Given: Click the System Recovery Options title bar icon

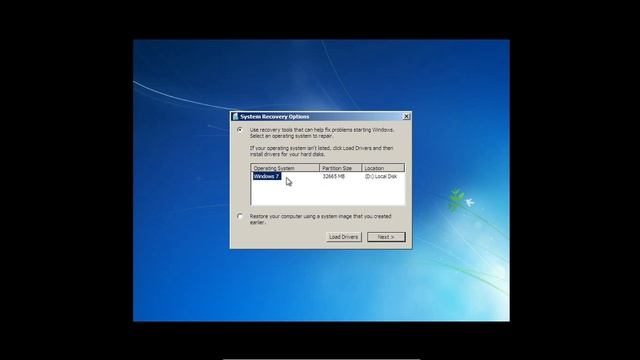Looking at the screenshot, I should 235,116.
